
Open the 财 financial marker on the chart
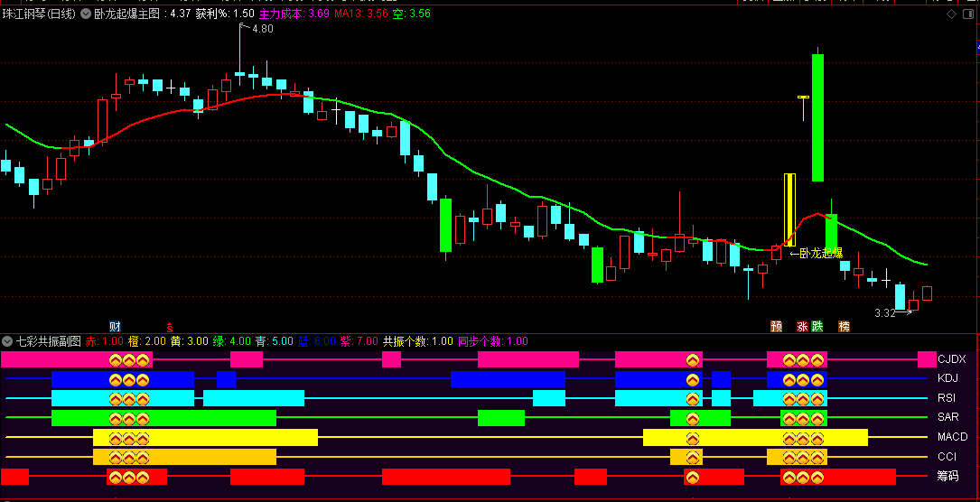point(115,327)
